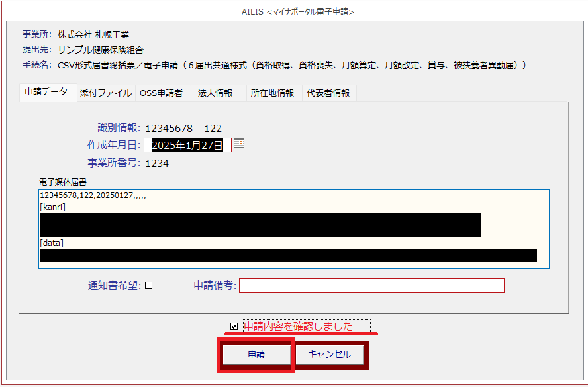Click the [kanri] line in the text box
The width and height of the screenshot is (588, 387).
(x=53, y=207)
